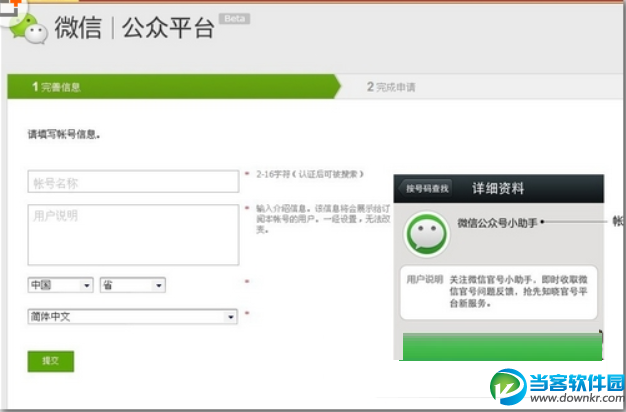
Task: Select step 1 完善信息 tab
Action: coord(174,86)
